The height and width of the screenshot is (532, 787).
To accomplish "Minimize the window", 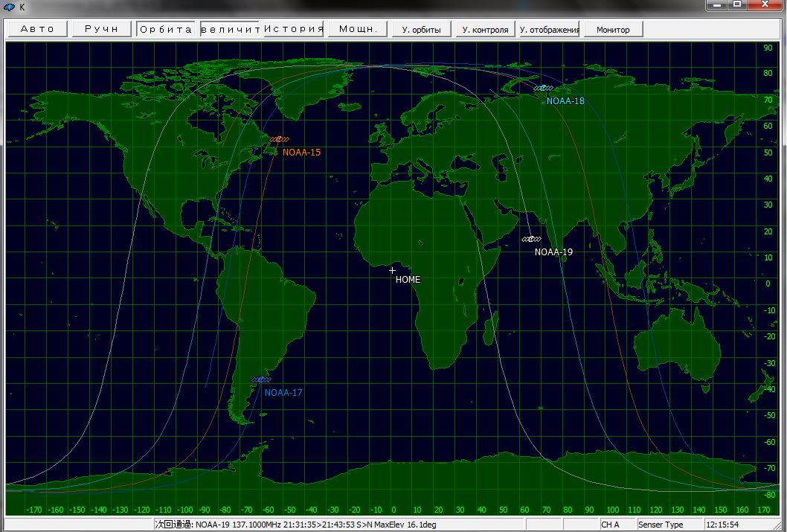I will 717,5.
